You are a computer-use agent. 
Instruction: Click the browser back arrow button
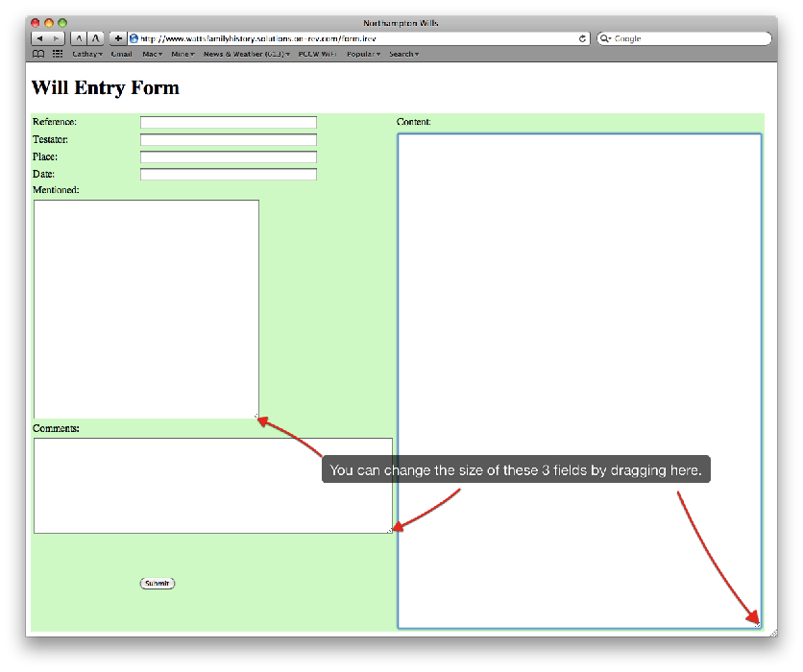[40, 38]
